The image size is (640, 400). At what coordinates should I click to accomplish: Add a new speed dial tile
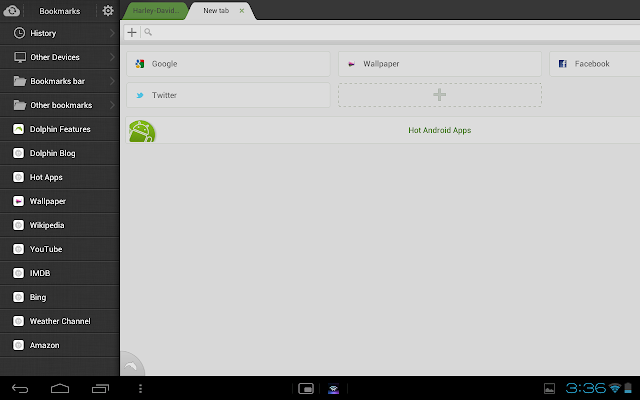coord(440,95)
